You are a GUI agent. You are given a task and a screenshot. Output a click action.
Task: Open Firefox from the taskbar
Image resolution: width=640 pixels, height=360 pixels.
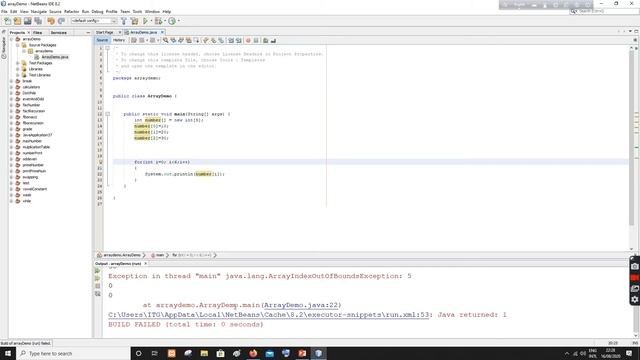[253, 353]
